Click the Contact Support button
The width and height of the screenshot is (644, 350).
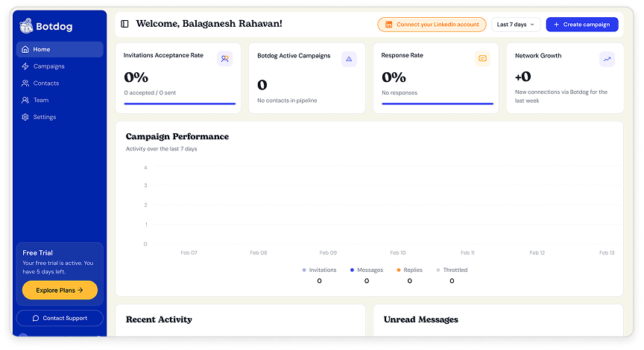tap(60, 318)
